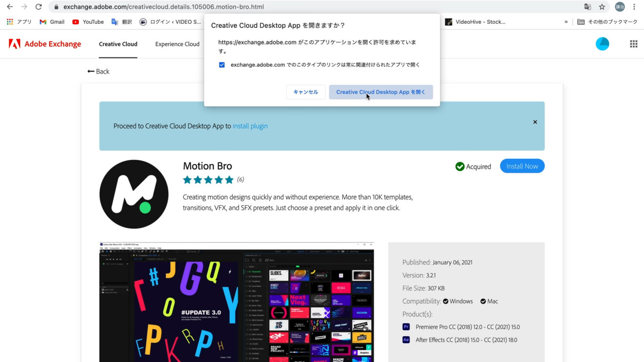The height and width of the screenshot is (362, 644).
Task: Click the Creative Cloud Desktop App を開きますか dialog title
Action: coord(278,25)
